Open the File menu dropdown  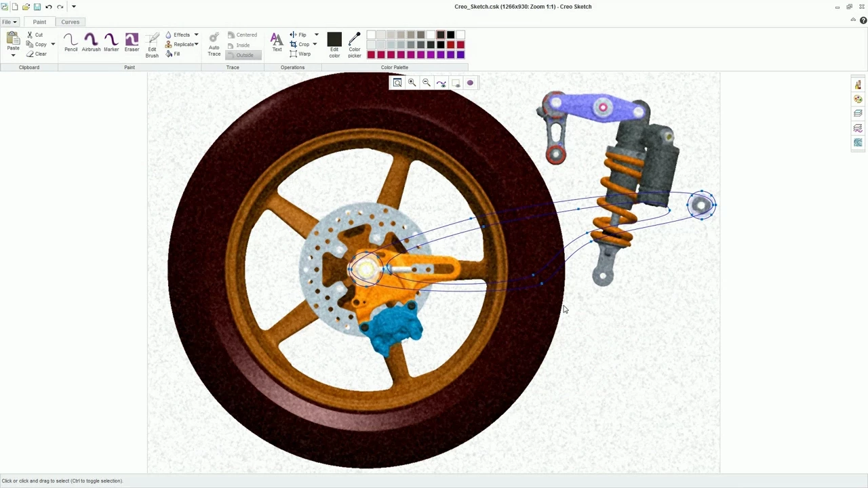pyautogui.click(x=9, y=22)
